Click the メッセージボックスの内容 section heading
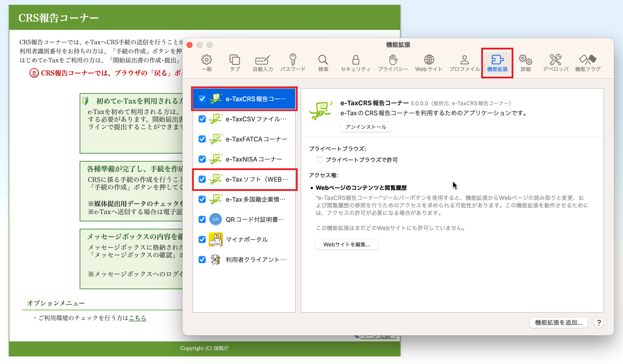 tap(135, 237)
